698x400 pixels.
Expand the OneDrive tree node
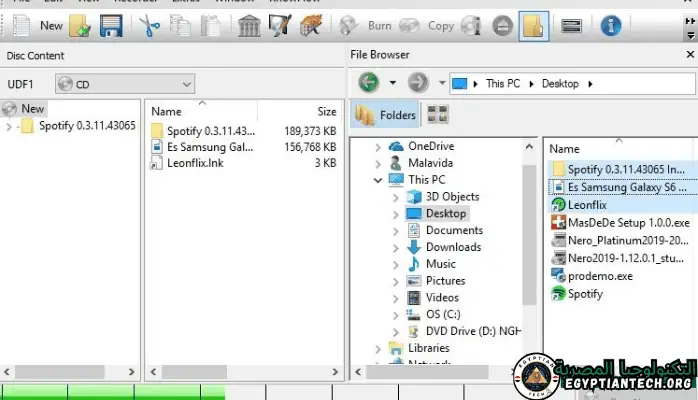(x=378, y=147)
